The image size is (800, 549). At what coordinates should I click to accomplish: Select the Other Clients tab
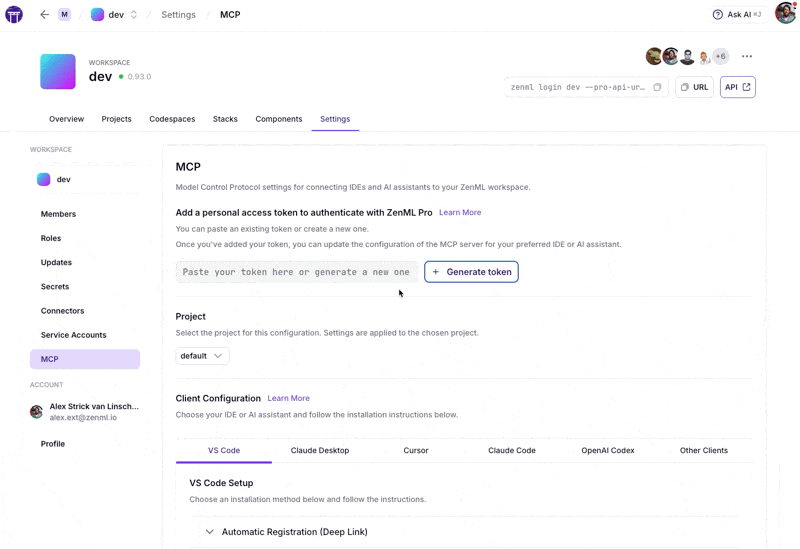704,451
